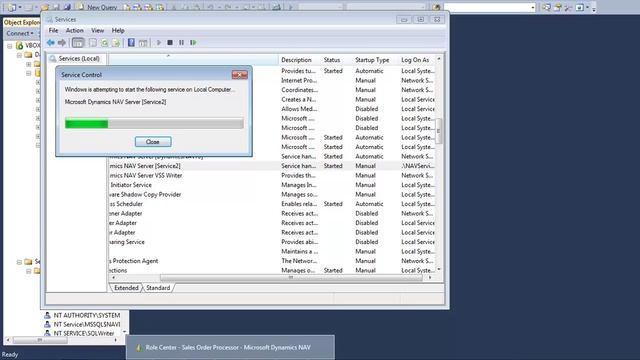Collapse the Databases folder node in Object Explorer
The height and width of the screenshot is (360, 640).
pos(19,55)
